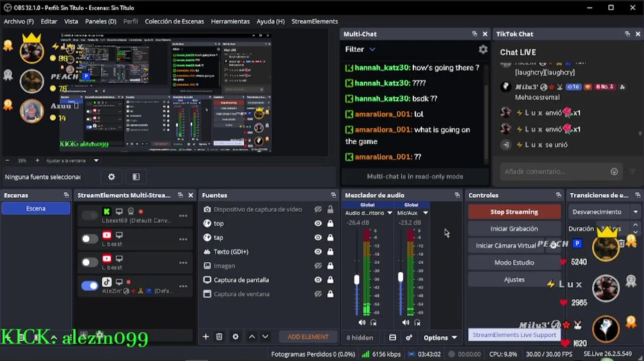Show the Captura de ventana source
Viewport: 644px width, 361px height.
pos(318,294)
